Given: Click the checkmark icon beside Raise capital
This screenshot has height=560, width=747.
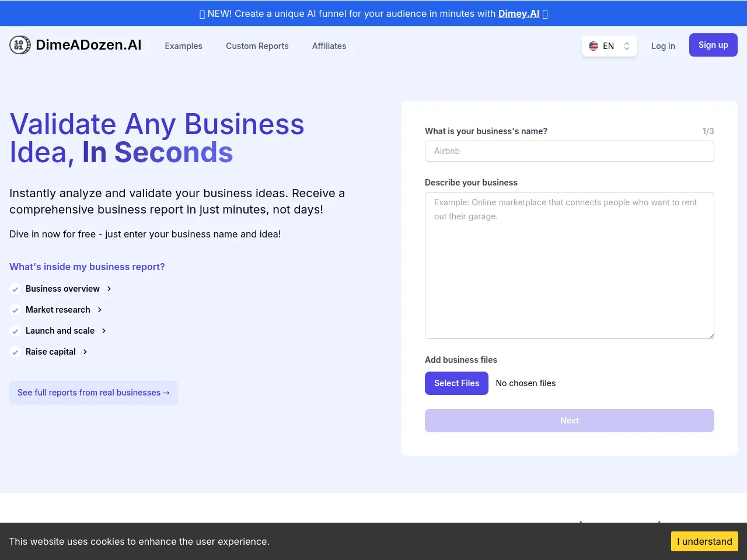Looking at the screenshot, I should click(16, 352).
